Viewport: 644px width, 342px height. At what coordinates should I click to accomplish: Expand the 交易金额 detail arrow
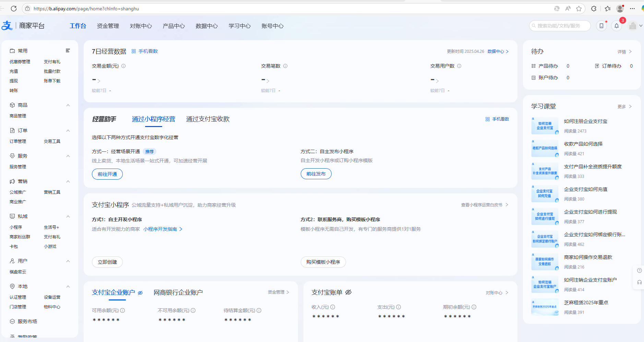(99, 81)
